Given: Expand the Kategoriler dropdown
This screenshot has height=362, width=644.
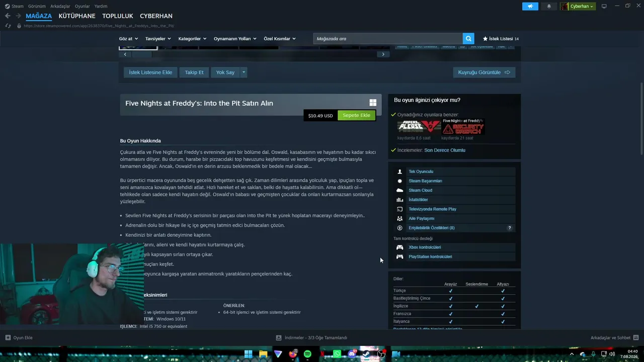Looking at the screenshot, I should click(192, 39).
